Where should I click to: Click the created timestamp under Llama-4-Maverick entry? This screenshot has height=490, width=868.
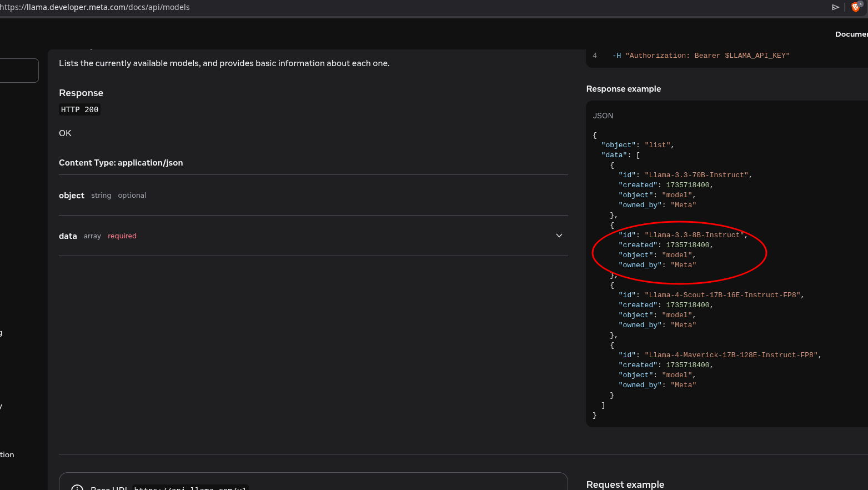click(688, 365)
